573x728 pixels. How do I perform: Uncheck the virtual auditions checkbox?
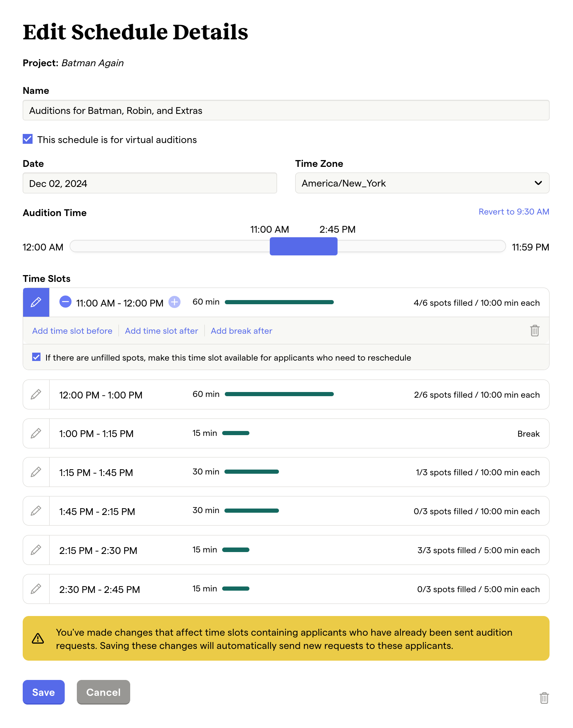tap(28, 139)
